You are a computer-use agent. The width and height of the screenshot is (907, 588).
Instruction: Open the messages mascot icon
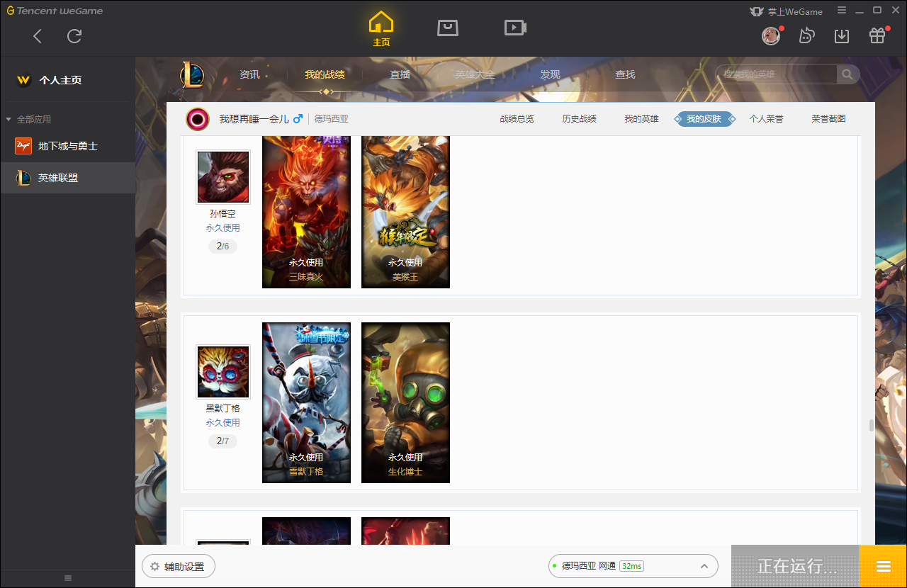click(806, 36)
